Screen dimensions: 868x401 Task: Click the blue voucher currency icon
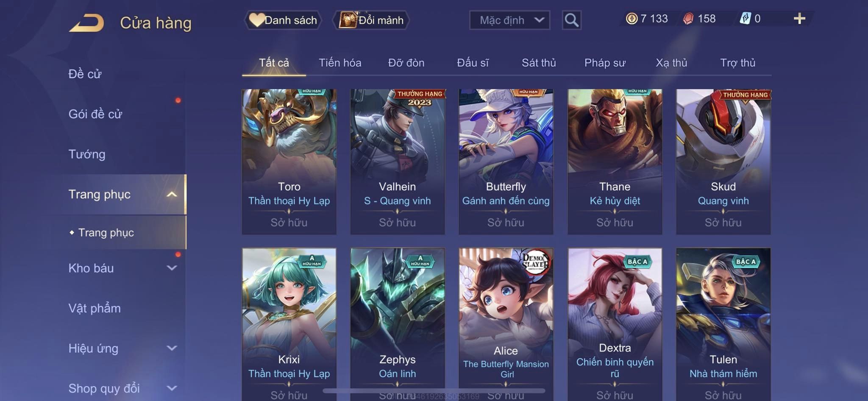pos(745,19)
